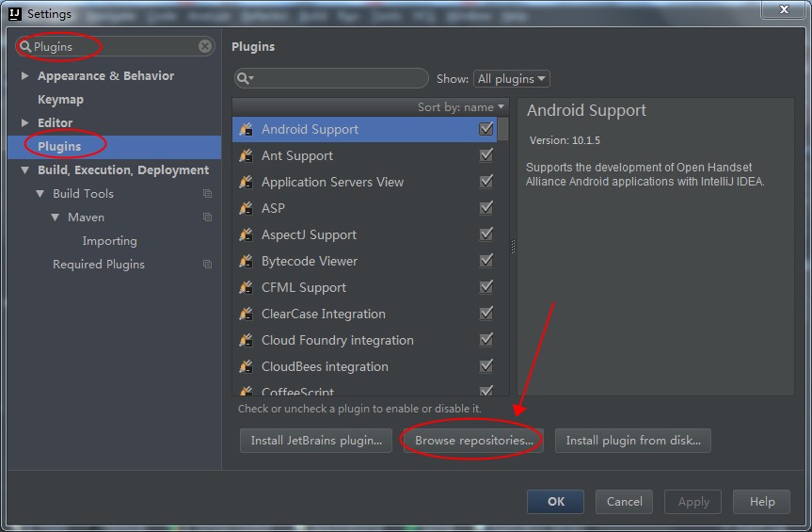Uncheck Cloud Foundry integration plugin
This screenshot has height=532, width=812.
click(x=486, y=340)
